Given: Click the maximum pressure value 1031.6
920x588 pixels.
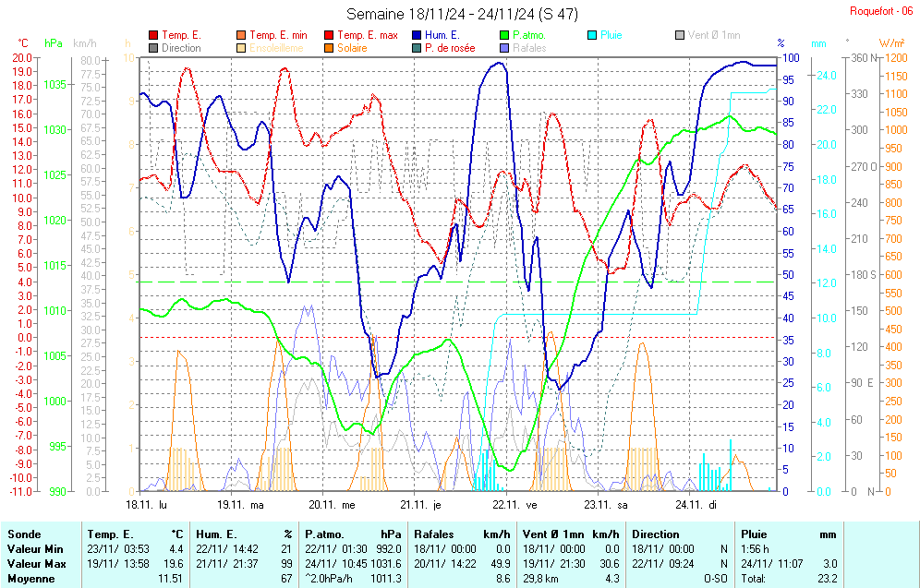Looking at the screenshot, I should pos(386,563).
